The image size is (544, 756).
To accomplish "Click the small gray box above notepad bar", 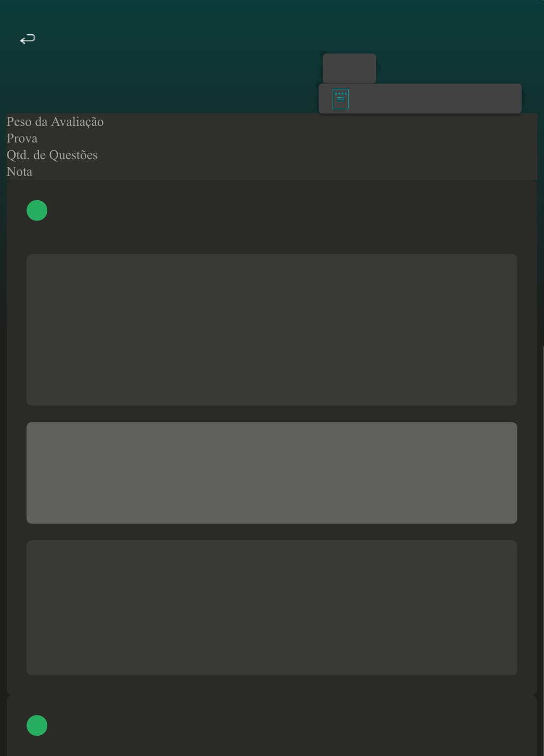I will coord(349,68).
